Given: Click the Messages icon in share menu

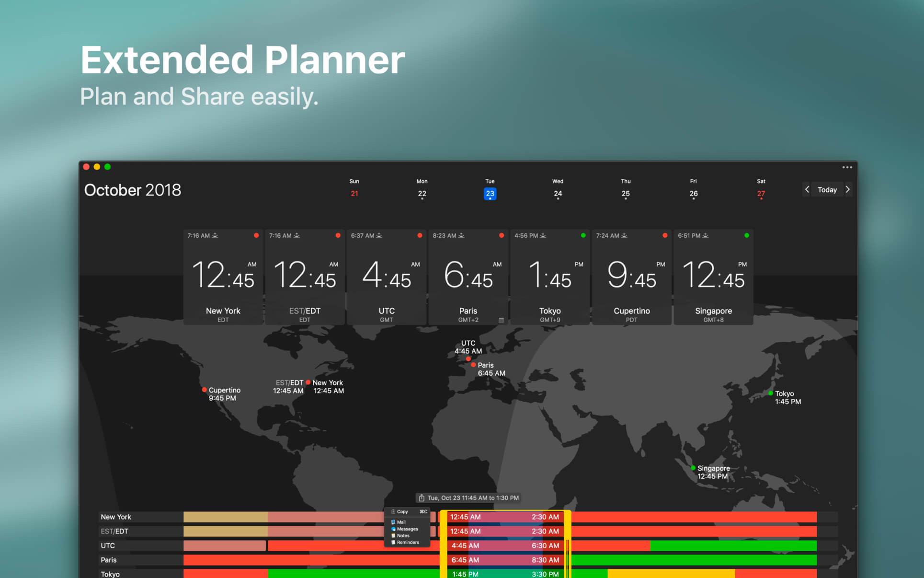Looking at the screenshot, I should 394,529.
